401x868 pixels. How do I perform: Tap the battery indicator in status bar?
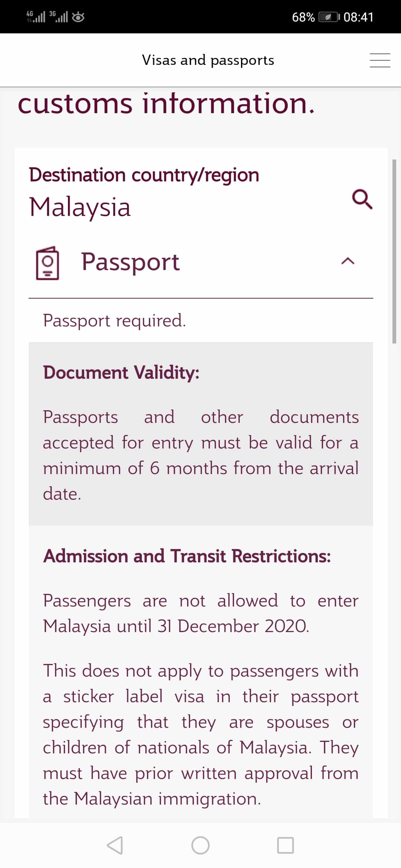pos(329,17)
